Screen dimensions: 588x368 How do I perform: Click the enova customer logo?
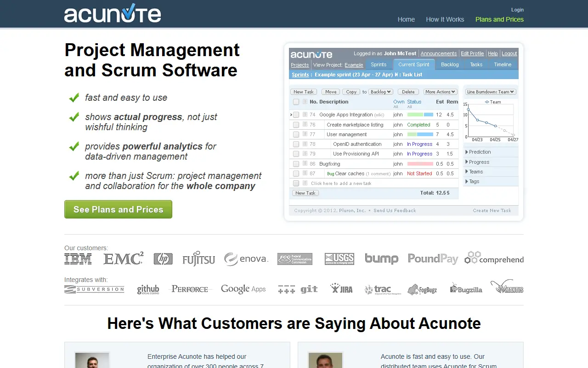click(x=246, y=259)
